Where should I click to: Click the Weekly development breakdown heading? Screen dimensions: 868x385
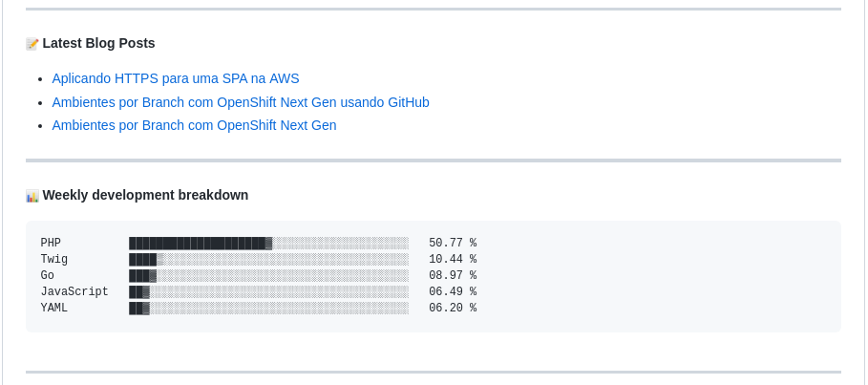click(145, 195)
